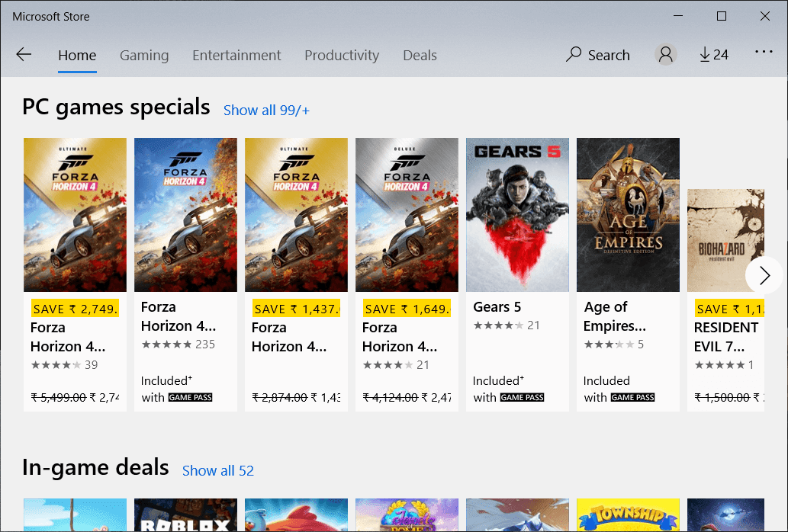Open downloads and updates (24)
The height and width of the screenshot is (532, 788).
click(713, 55)
